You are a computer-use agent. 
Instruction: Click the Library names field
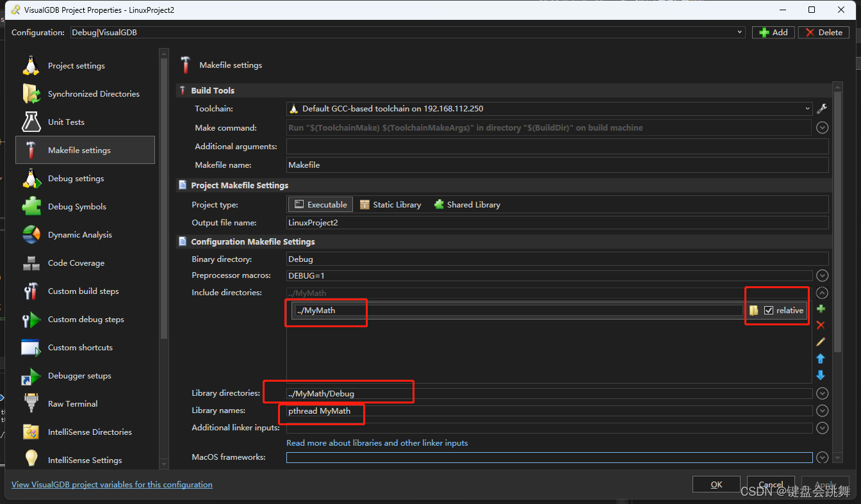point(549,411)
